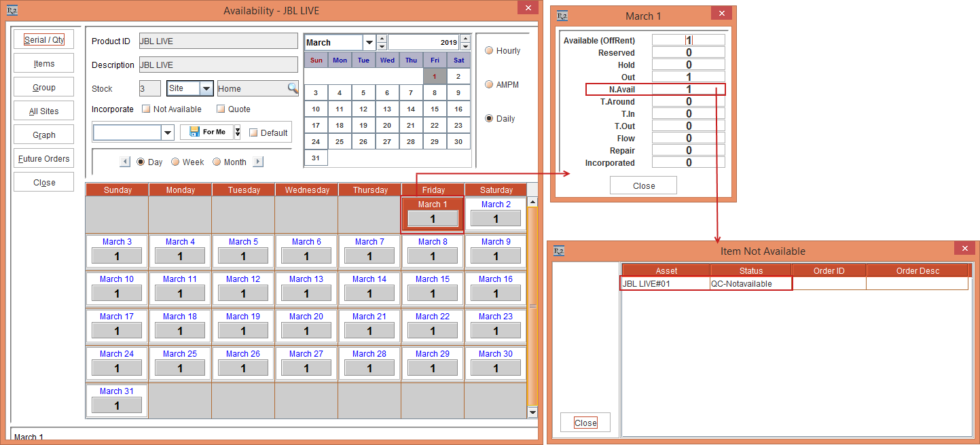Click R2 icon in Availability window title bar
Viewport: 980px width, 445px height.
[12, 10]
